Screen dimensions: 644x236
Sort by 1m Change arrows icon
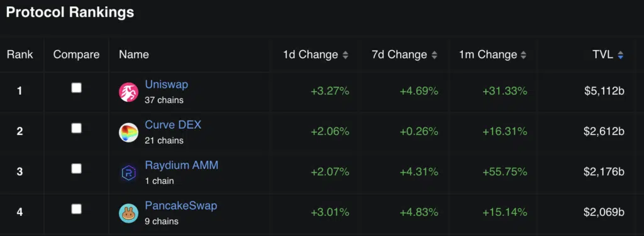[x=523, y=55]
